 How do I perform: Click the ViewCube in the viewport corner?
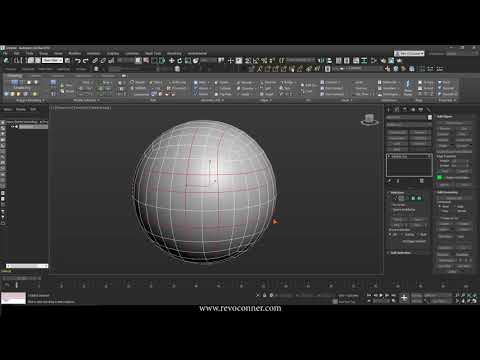tap(369, 119)
